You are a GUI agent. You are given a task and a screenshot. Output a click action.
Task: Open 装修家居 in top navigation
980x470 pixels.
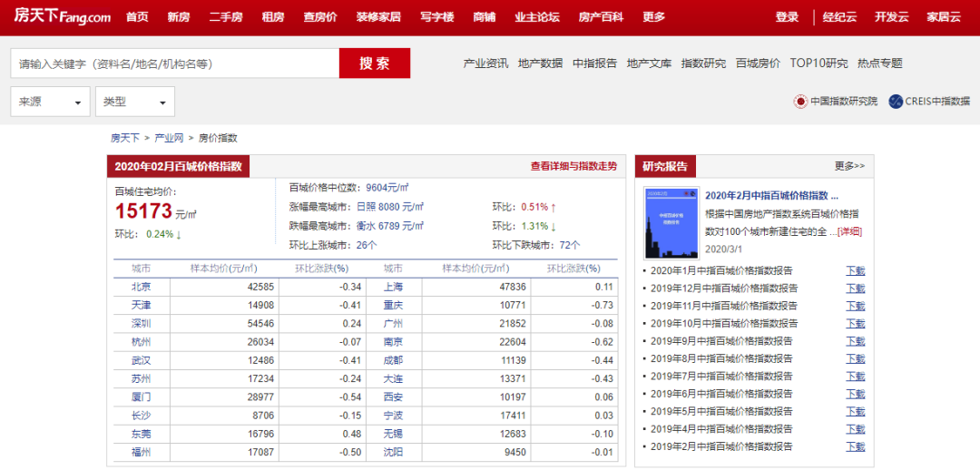click(x=378, y=17)
